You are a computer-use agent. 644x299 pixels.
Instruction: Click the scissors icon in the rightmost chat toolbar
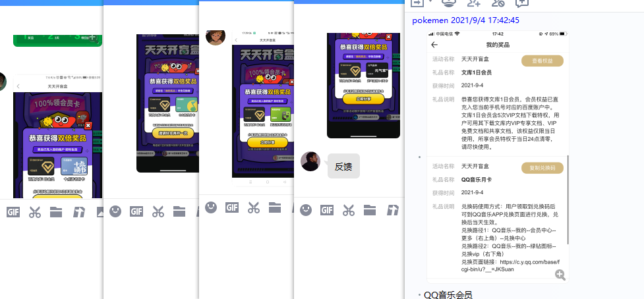click(349, 210)
